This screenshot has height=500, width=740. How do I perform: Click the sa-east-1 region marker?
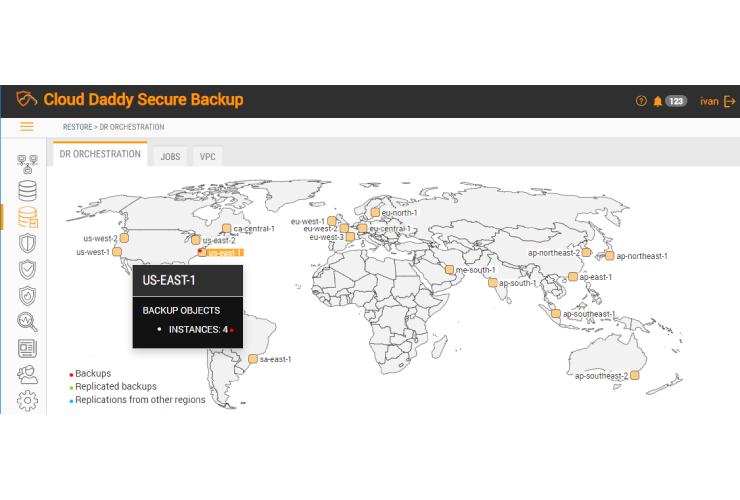click(x=253, y=358)
